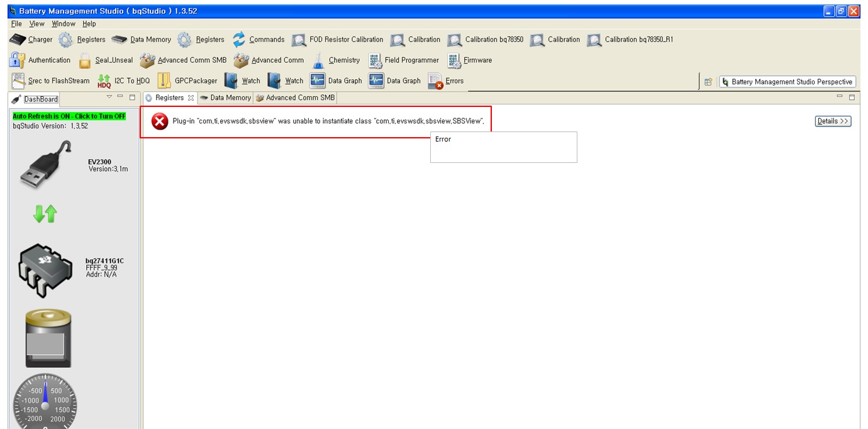The image size is (868, 429).
Task: Open the Charger tool
Action: coord(31,40)
